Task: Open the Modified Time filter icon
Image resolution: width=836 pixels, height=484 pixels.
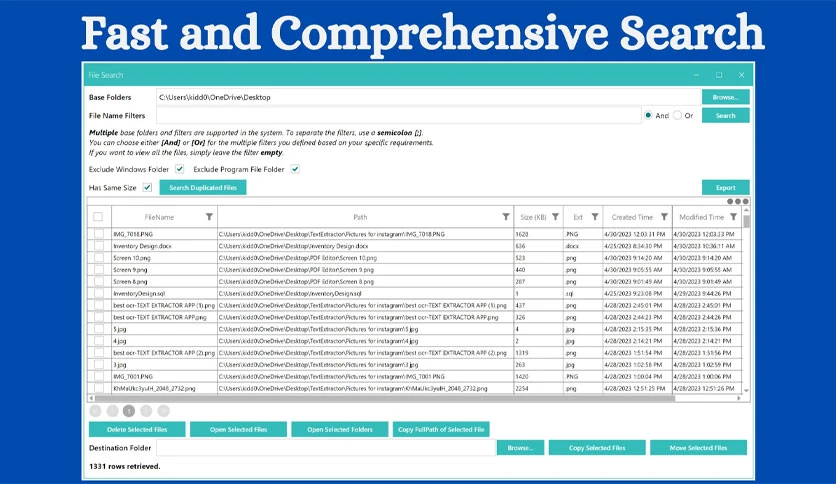Action: [x=734, y=217]
